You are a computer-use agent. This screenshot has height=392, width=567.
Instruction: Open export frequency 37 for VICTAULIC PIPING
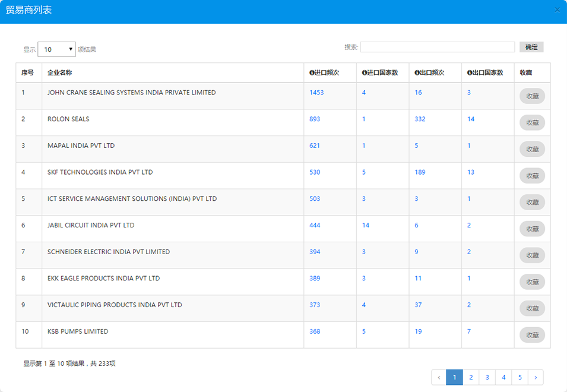418,305
